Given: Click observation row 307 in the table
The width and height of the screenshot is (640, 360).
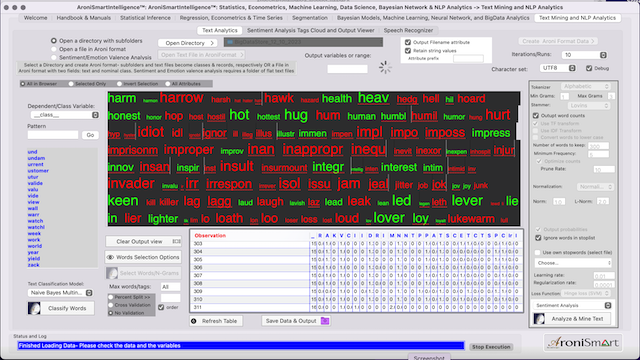Looking at the screenshot, I should [356, 276].
